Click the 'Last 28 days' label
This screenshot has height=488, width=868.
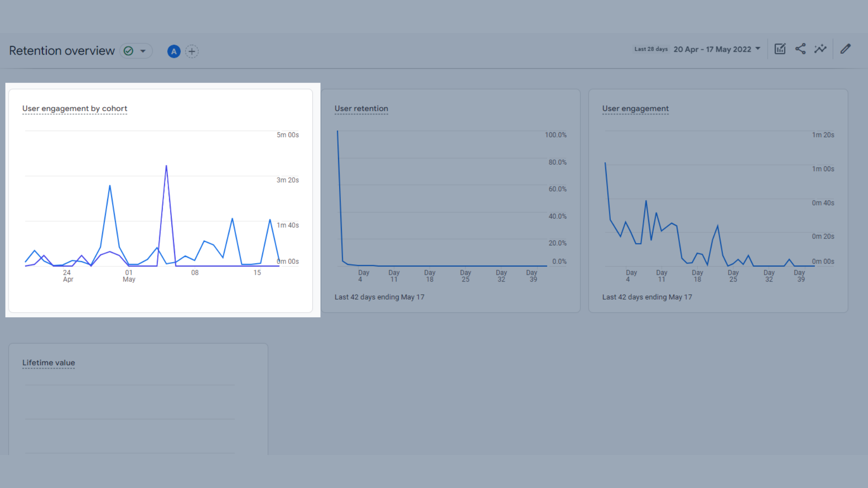click(x=651, y=49)
